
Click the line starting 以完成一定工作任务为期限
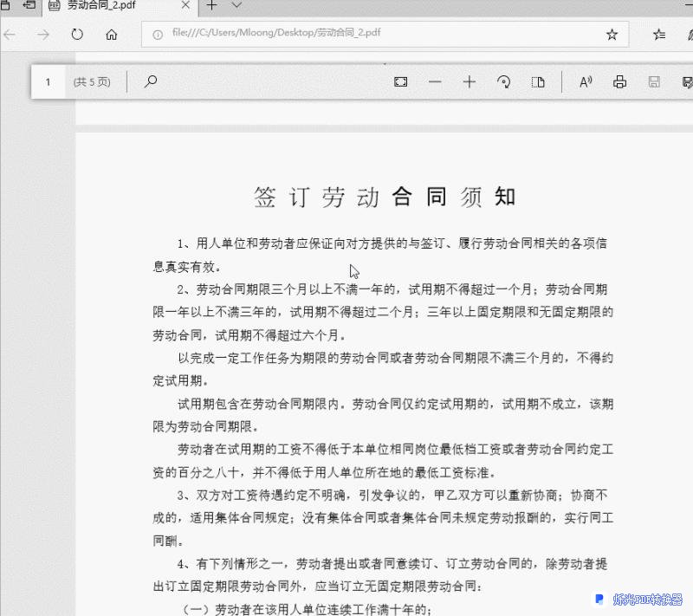tap(396, 358)
